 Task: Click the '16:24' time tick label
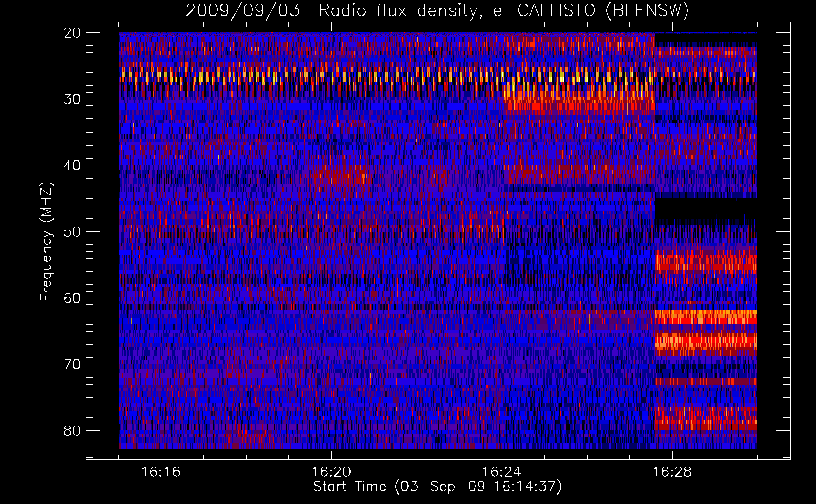click(x=502, y=472)
